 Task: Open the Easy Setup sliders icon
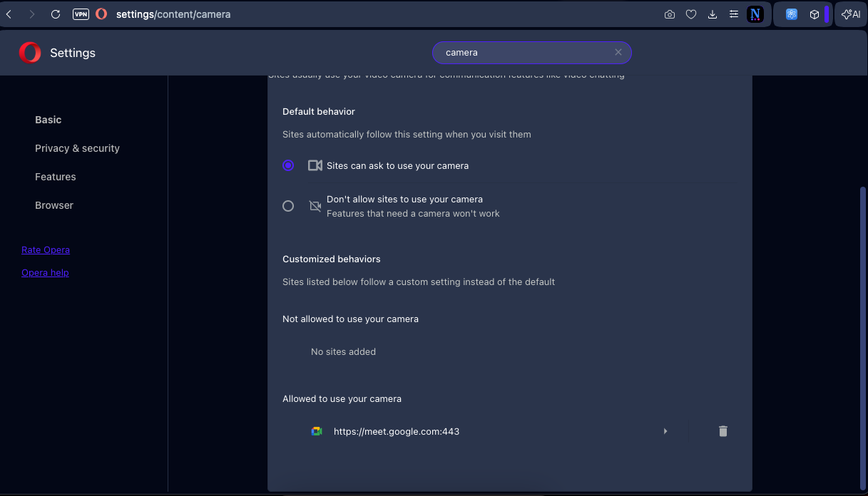[x=733, y=14]
